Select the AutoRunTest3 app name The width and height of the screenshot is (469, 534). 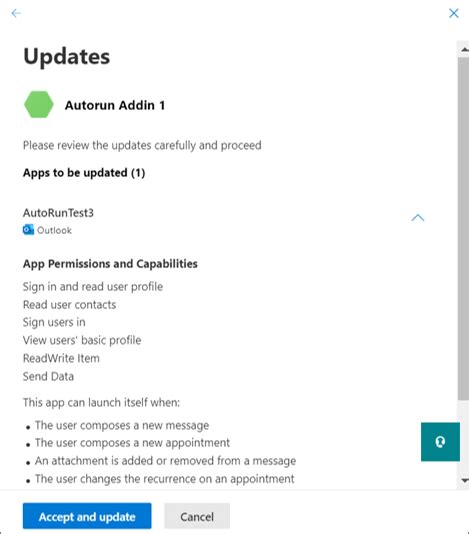58,213
